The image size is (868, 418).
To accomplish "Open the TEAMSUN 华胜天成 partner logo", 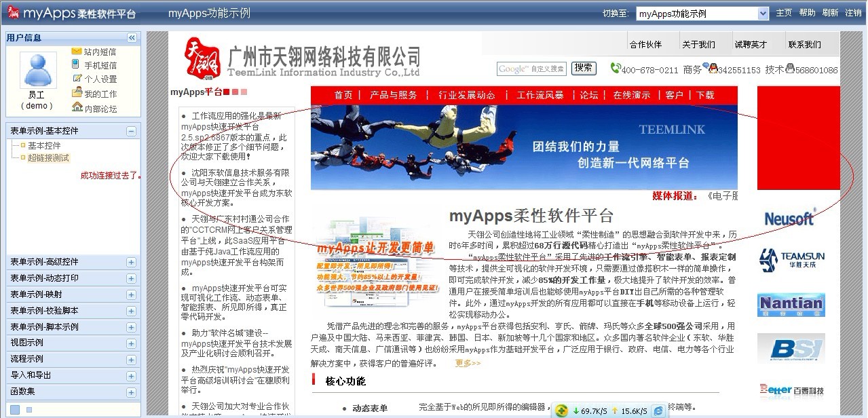I will pyautogui.click(x=791, y=260).
